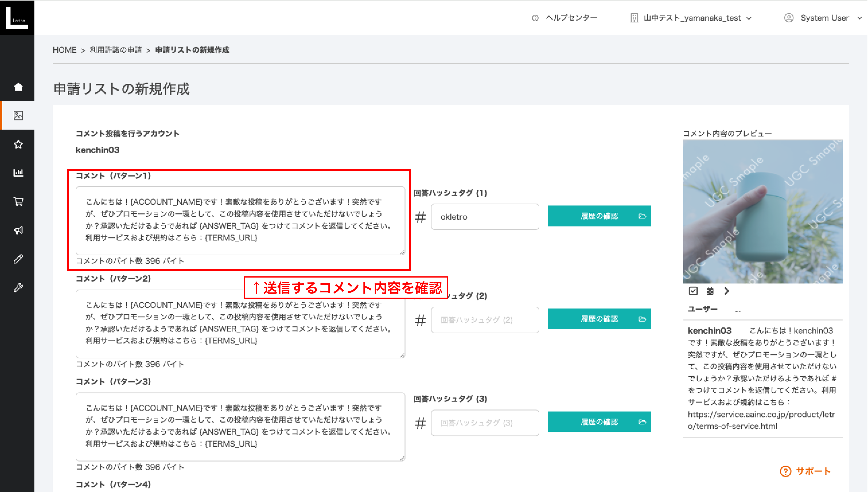The height and width of the screenshot is (492, 868).
Task: Open the bar chart analytics icon
Action: (18, 173)
